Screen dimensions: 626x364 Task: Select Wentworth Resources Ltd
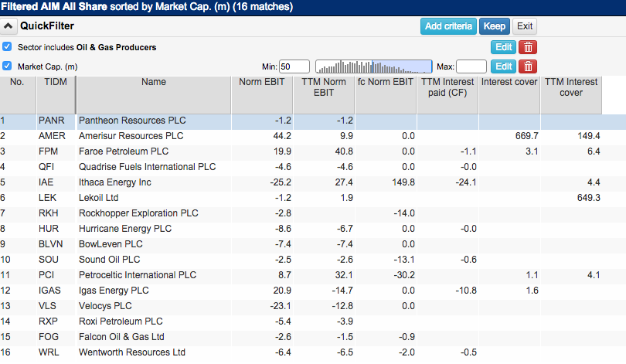pos(132,352)
